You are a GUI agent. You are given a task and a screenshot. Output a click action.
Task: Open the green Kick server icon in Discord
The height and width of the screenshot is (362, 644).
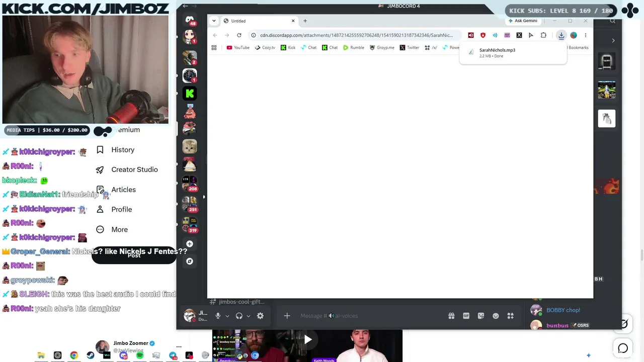coord(190,93)
